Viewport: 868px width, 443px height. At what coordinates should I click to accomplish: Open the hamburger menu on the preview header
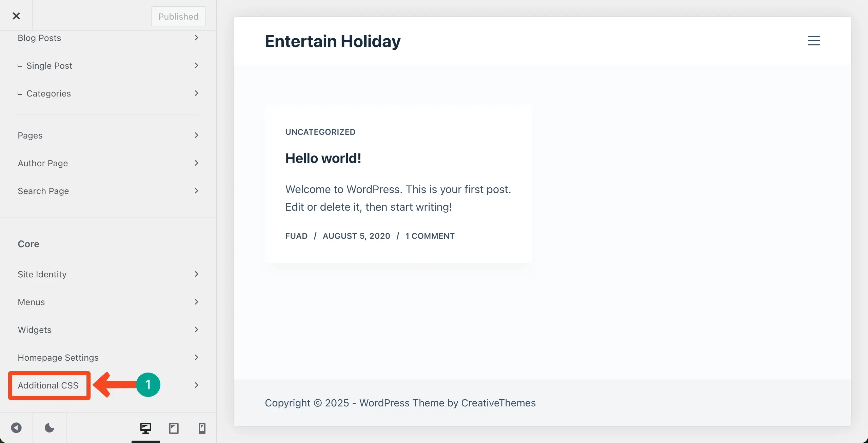coord(814,41)
